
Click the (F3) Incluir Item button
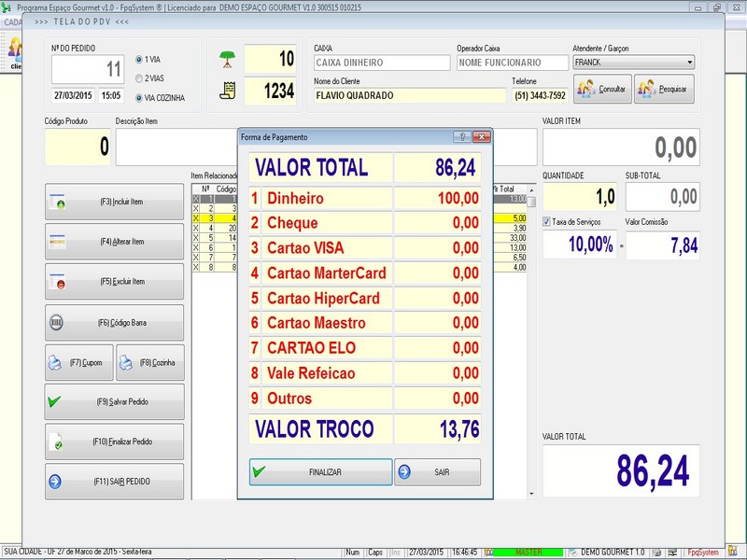click(x=114, y=202)
